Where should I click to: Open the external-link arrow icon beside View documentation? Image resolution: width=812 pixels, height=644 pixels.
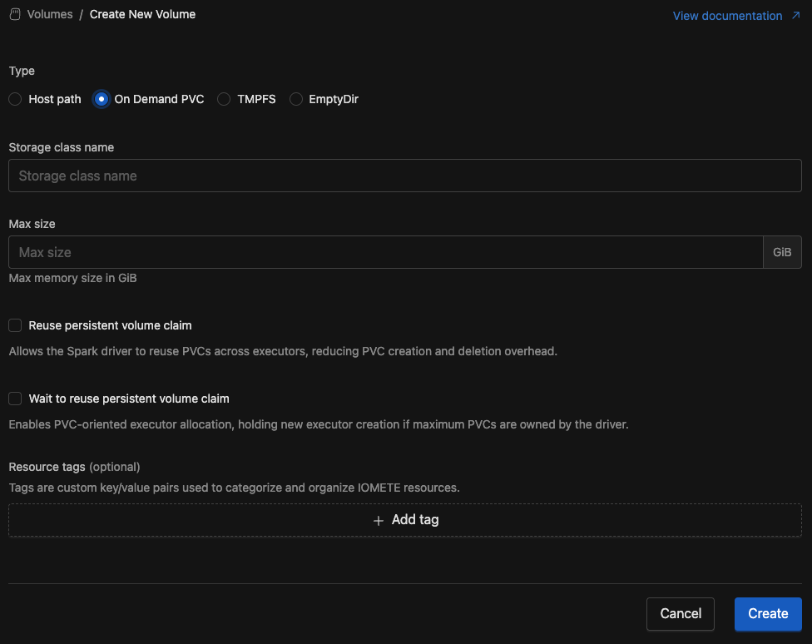pyautogui.click(x=796, y=16)
